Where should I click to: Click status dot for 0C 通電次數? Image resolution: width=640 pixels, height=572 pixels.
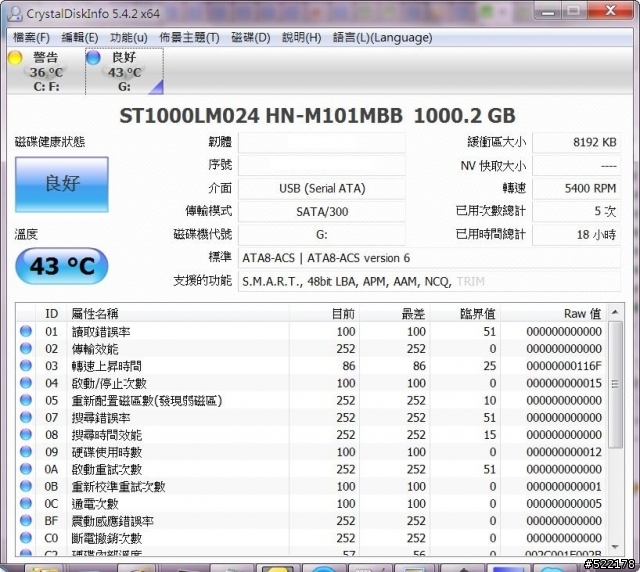coord(26,503)
